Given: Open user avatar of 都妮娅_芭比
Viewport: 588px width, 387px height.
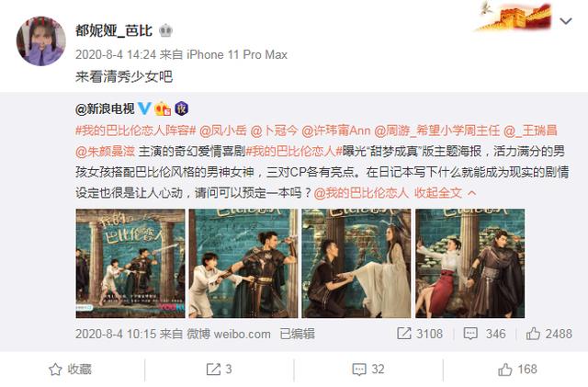Looking at the screenshot, I should pos(40,41).
